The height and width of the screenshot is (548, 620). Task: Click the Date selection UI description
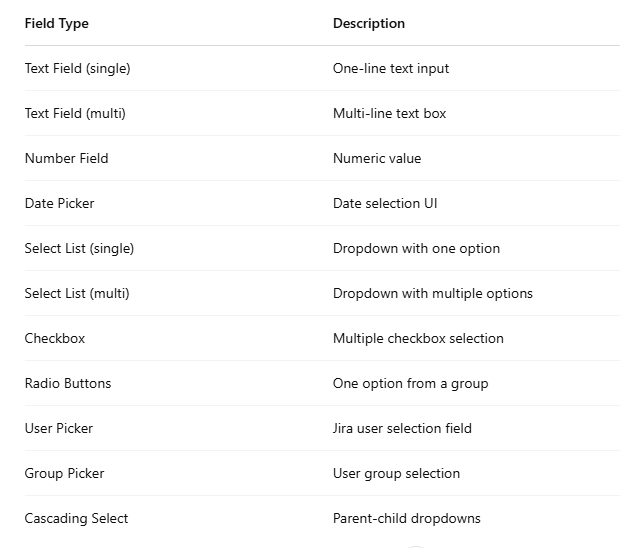[x=385, y=203]
